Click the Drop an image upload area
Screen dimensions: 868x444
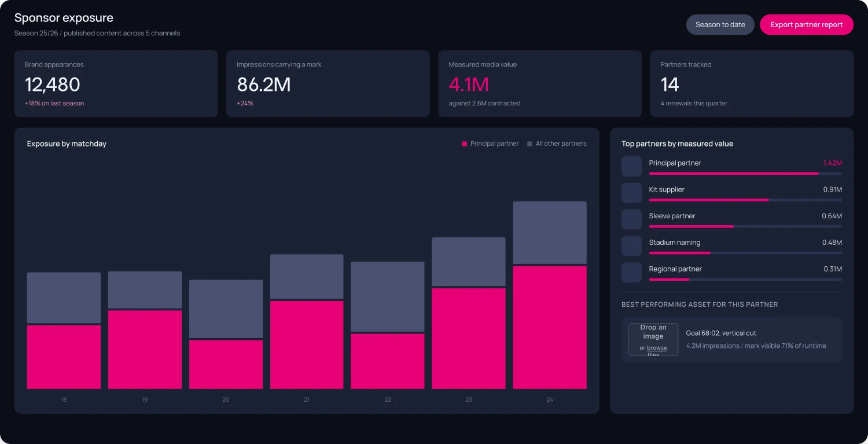[653, 339]
